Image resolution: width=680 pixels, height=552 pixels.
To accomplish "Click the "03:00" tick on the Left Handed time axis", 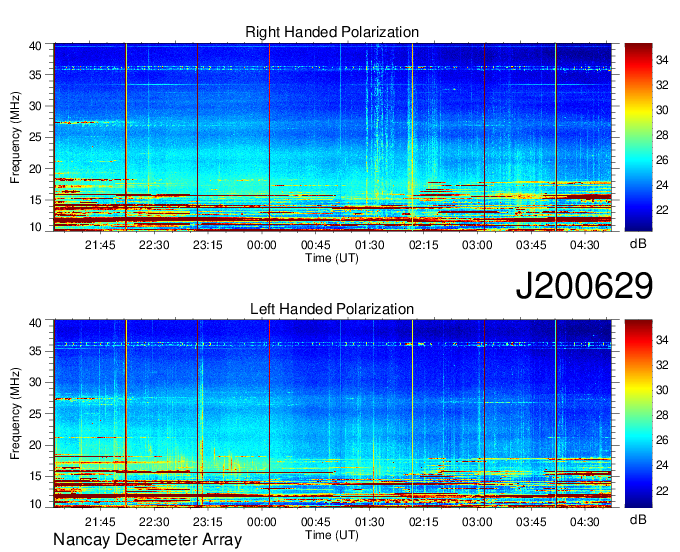I will pos(477,522).
